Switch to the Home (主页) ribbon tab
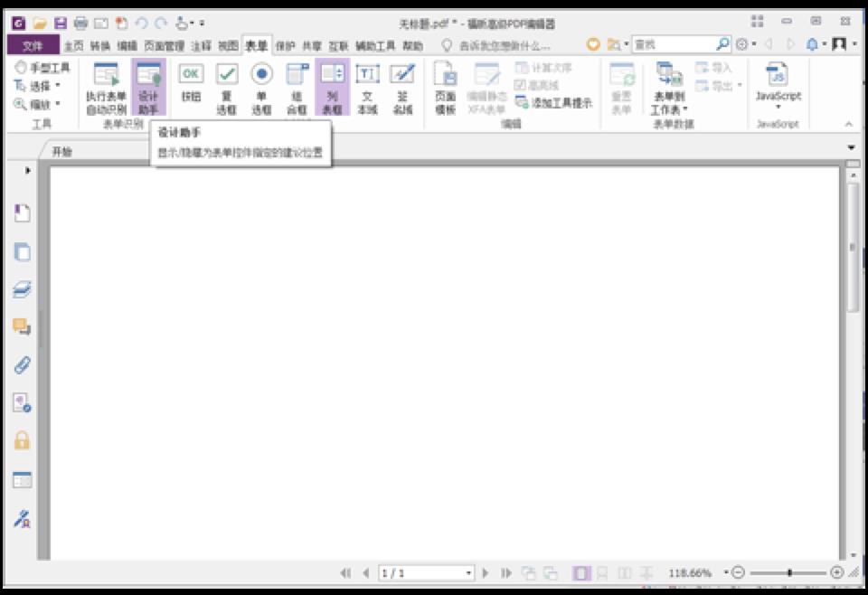Viewport: 868px width, 595px height. tap(73, 45)
